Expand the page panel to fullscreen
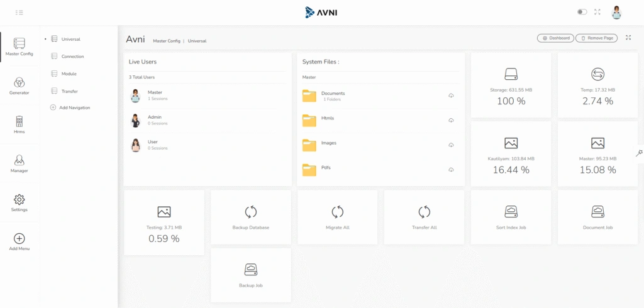 (x=628, y=38)
